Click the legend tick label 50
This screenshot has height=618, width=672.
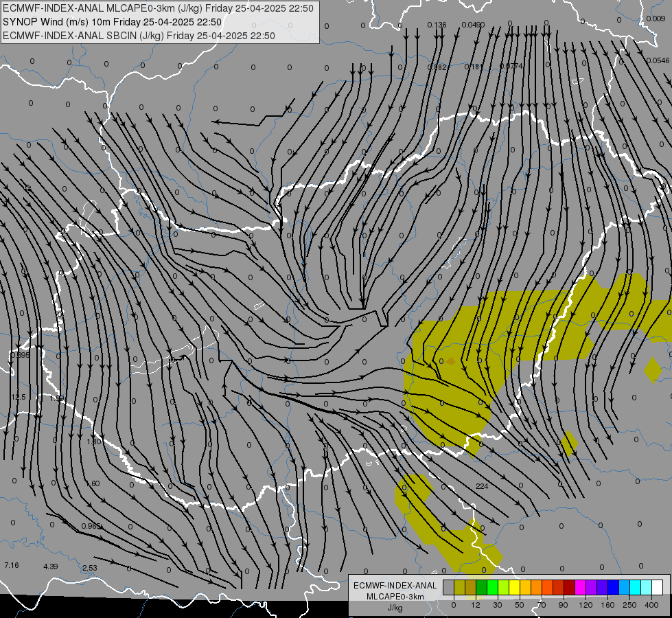[x=520, y=605]
